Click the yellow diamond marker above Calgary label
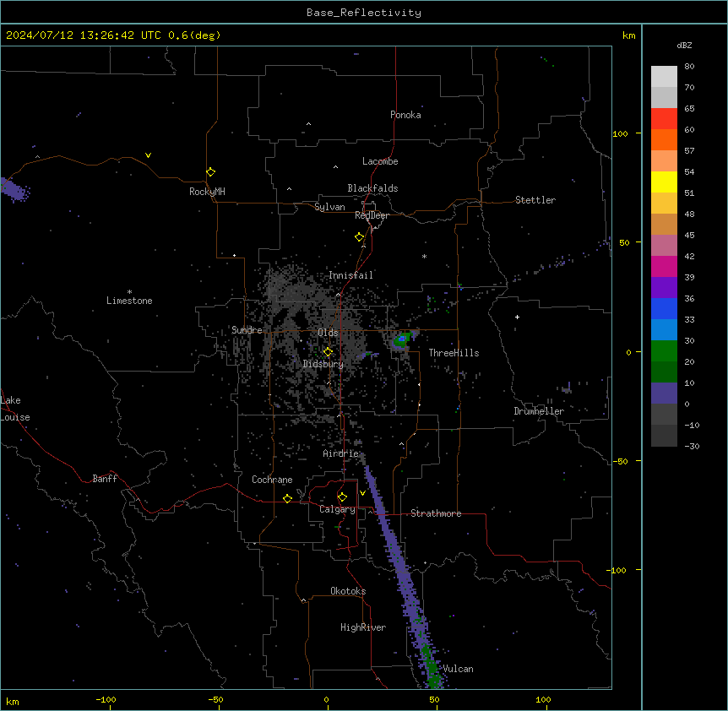This screenshot has height=711, width=728. click(342, 497)
